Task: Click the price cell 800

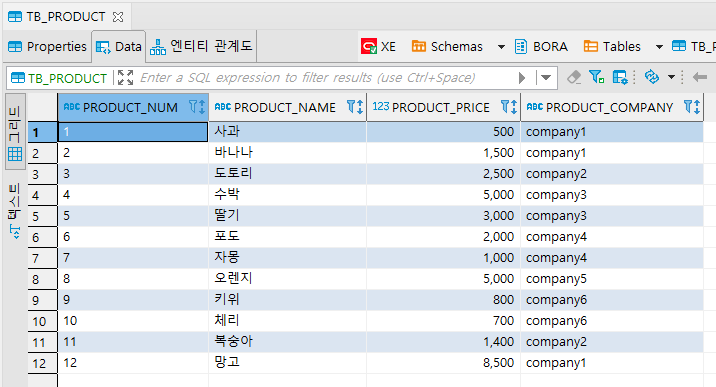Action: point(443,300)
